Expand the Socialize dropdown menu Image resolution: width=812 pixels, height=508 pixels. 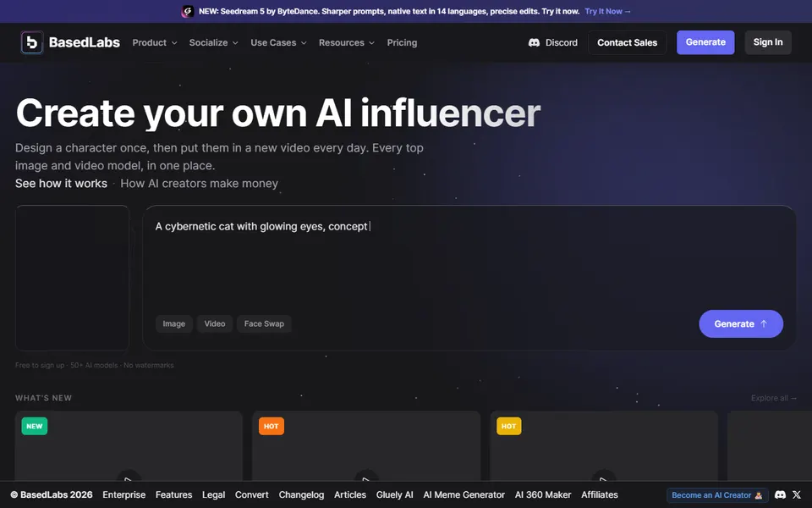coord(213,42)
